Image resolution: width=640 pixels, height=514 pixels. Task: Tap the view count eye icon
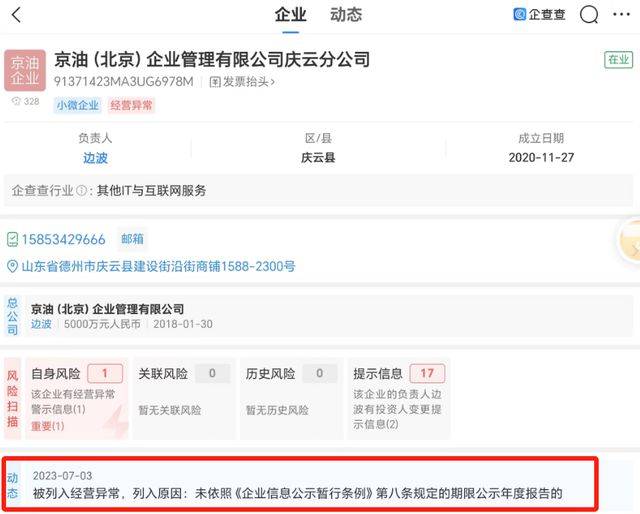(x=16, y=102)
